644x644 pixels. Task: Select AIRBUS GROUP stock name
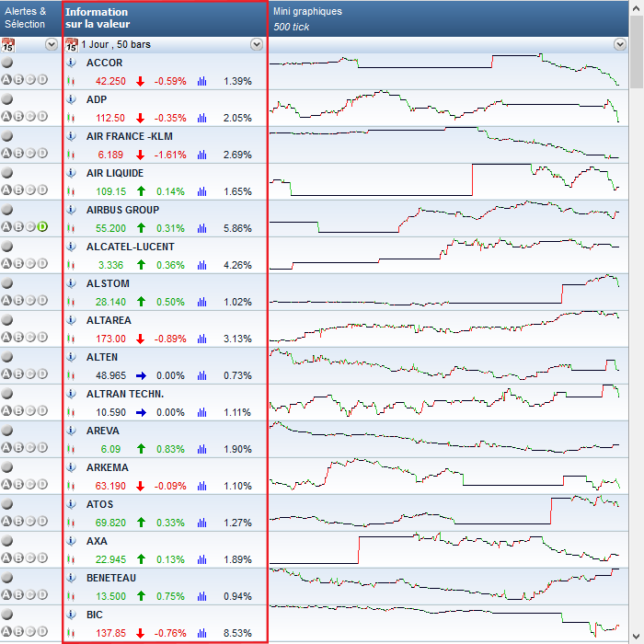coord(122,210)
